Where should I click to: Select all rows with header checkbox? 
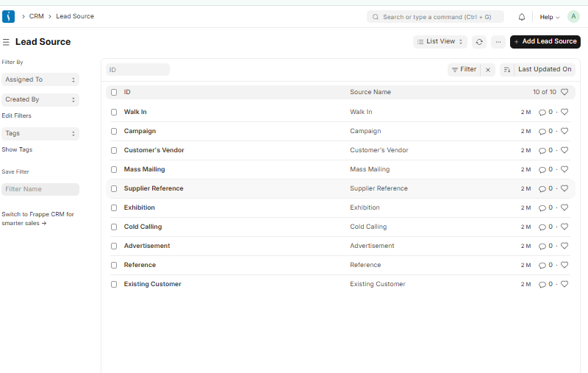(114, 92)
